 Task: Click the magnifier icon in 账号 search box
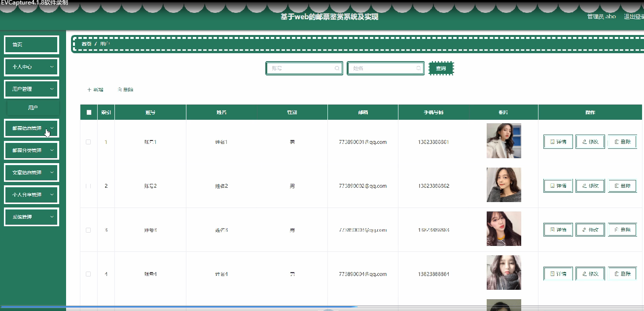[337, 69]
